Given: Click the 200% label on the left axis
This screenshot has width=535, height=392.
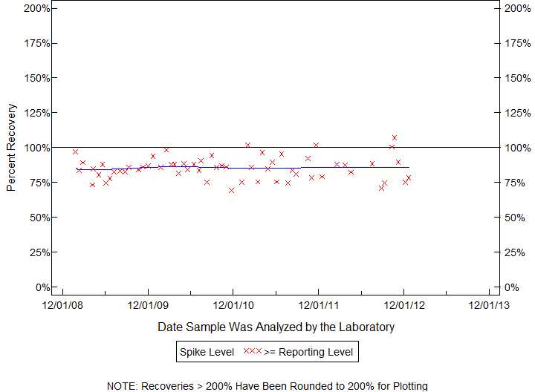Looking at the screenshot, I should click(37, 8).
